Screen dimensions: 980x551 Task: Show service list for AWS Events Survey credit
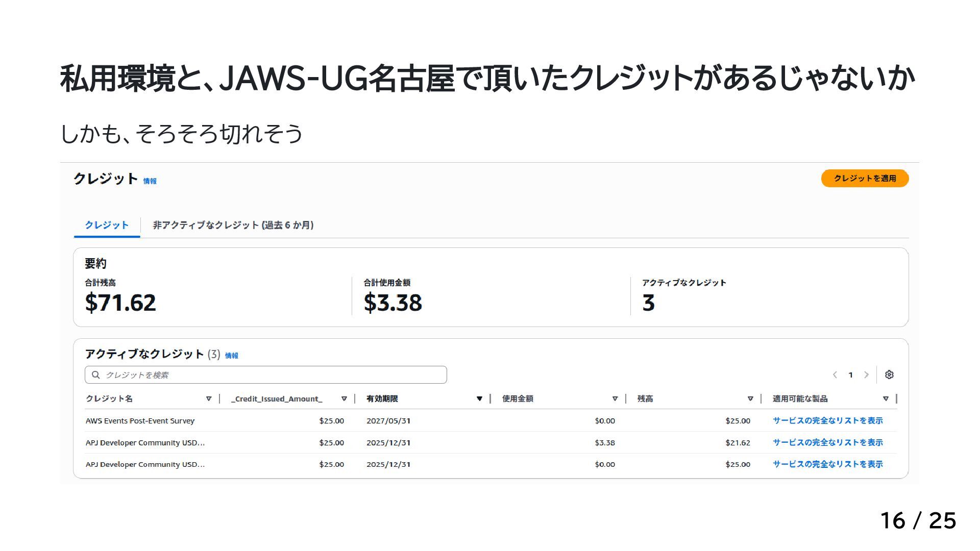pos(827,420)
